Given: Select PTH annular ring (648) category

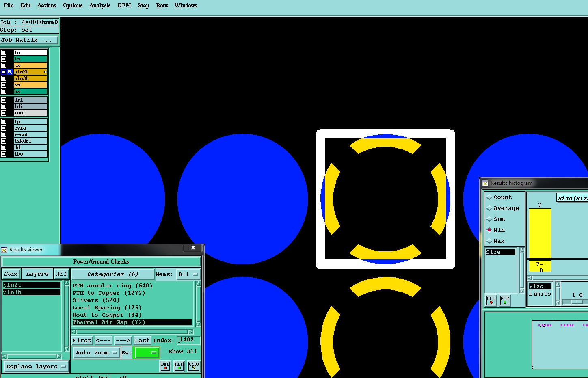Looking at the screenshot, I should point(112,286).
